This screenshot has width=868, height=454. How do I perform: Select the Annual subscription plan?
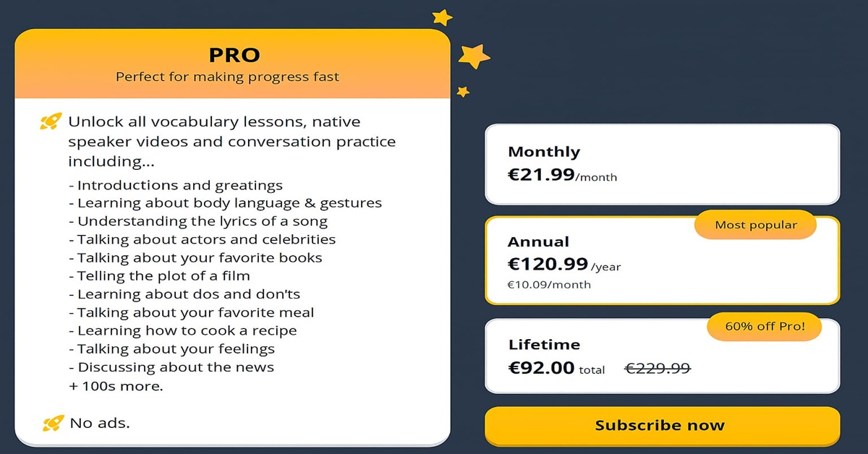pyautogui.click(x=662, y=260)
